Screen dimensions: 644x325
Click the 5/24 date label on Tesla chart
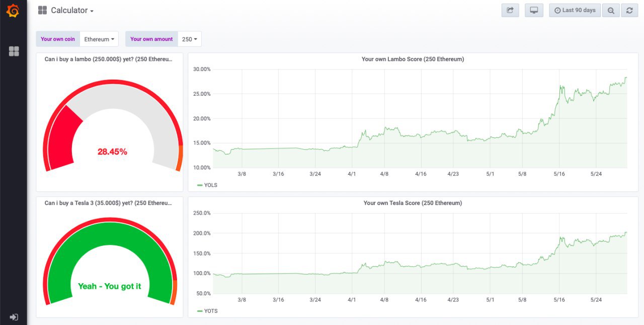pos(596,300)
